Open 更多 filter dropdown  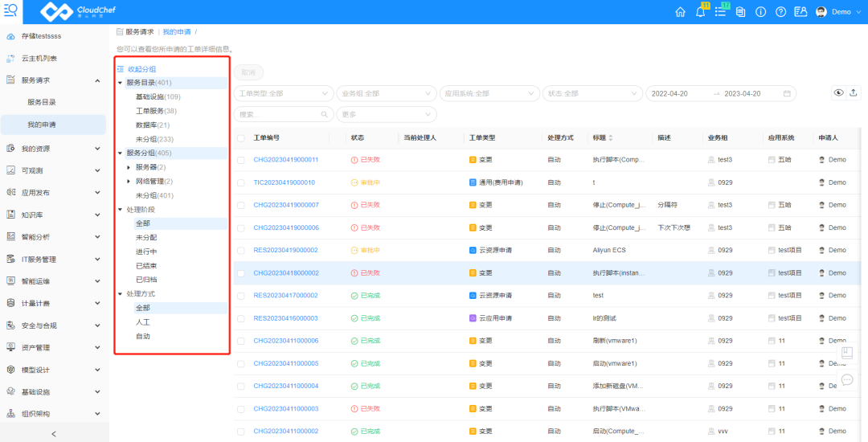click(x=387, y=114)
